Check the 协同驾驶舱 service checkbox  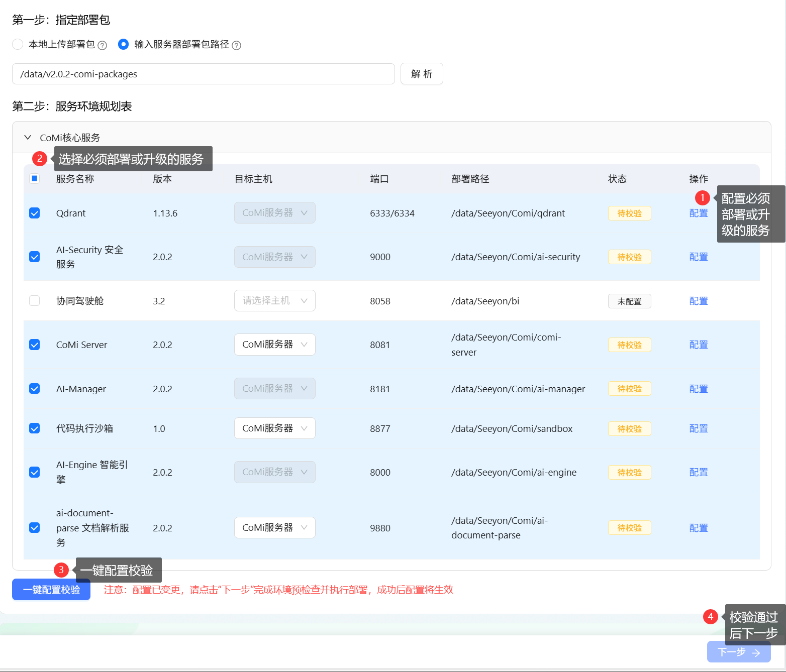(35, 301)
